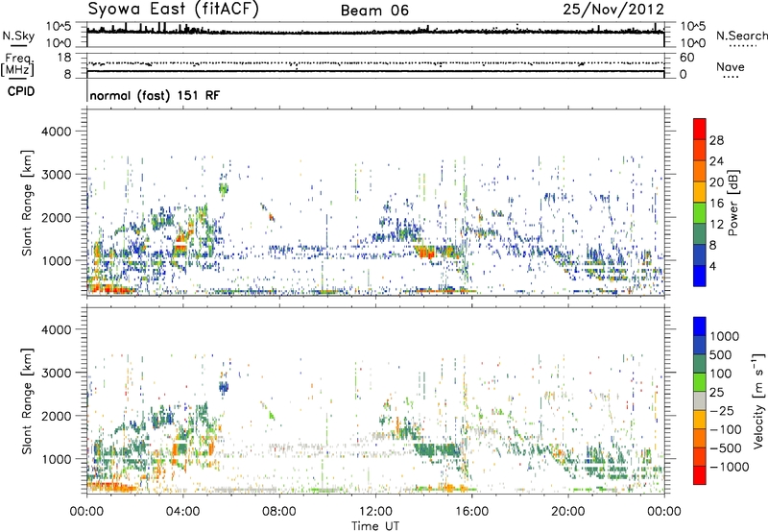Click the 'CPID' label
768x532 pixels.
click(21, 91)
